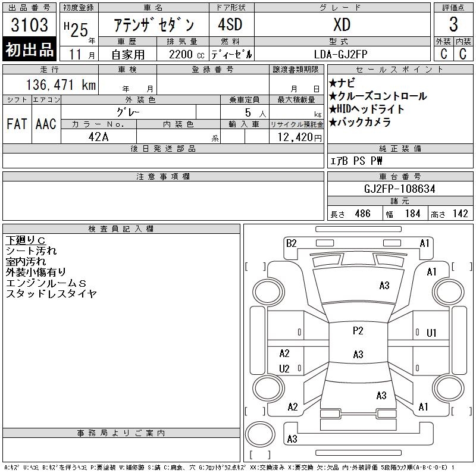Select the XD grade cell
The image size is (476, 476).
[x=342, y=24]
